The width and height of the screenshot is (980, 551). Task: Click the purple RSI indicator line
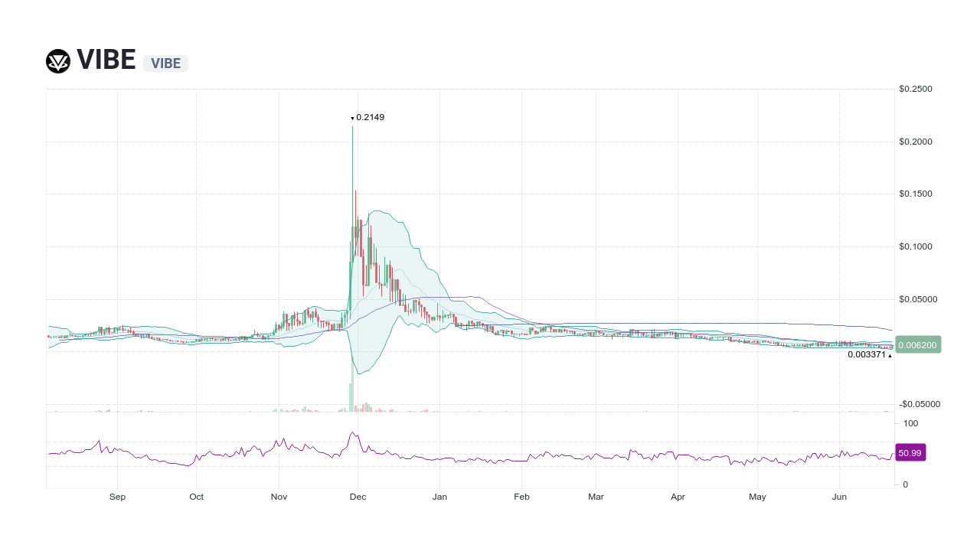coord(354,433)
